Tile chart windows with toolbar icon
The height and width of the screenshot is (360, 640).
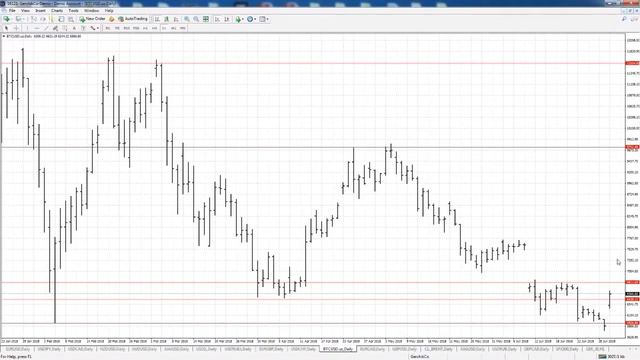(206, 19)
